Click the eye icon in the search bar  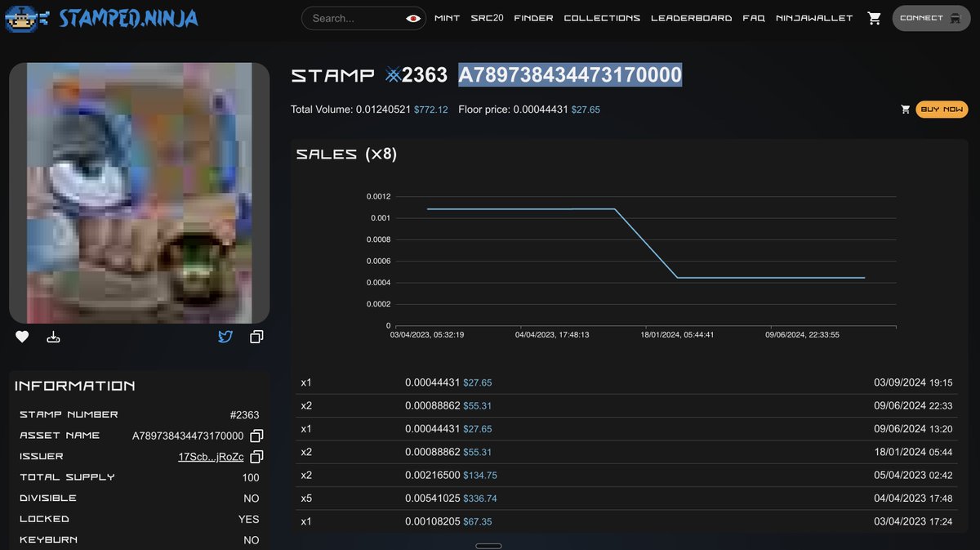click(x=413, y=17)
